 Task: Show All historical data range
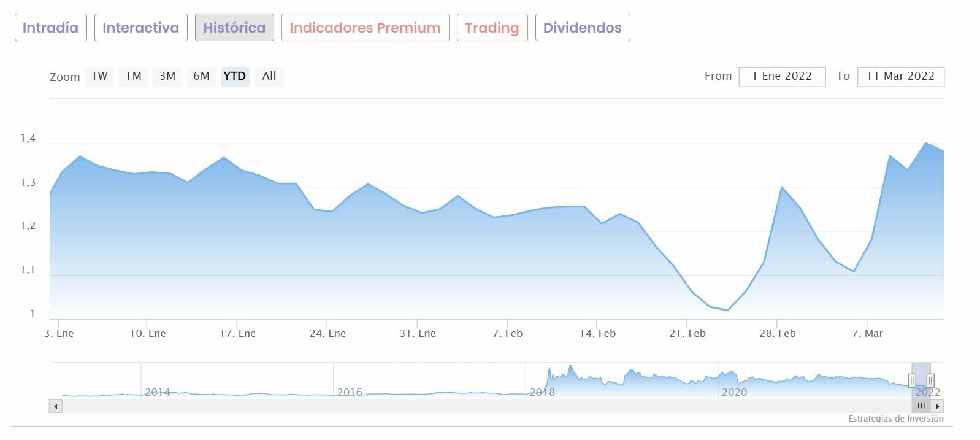pos(269,76)
